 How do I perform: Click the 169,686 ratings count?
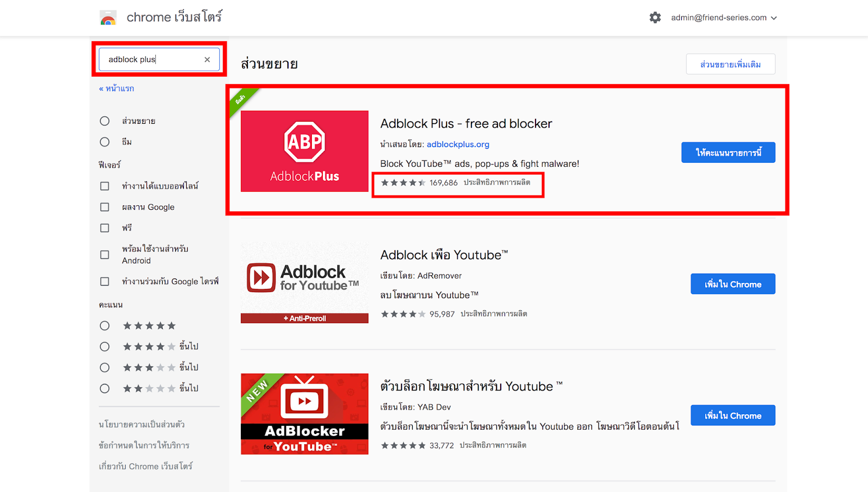[x=444, y=183]
